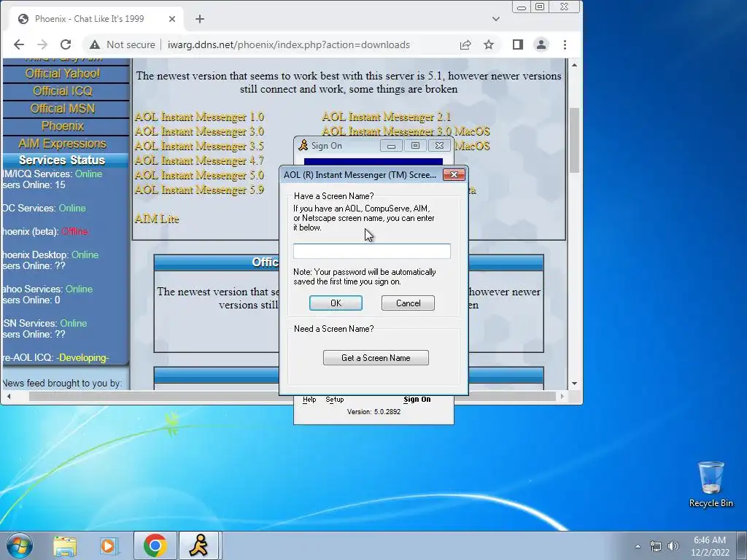Open Windows Media Player from the taskbar
The height and width of the screenshot is (560, 747).
[109, 545]
